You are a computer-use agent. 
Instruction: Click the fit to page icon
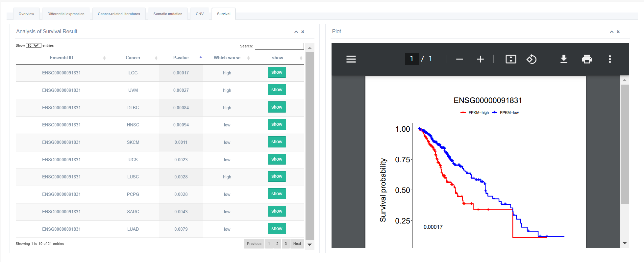tap(510, 59)
